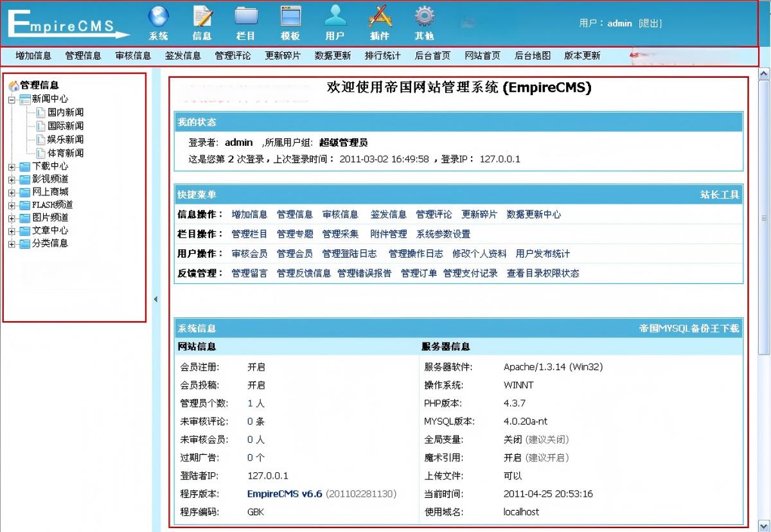Open 系统参数设置 in quick menu

(443, 234)
